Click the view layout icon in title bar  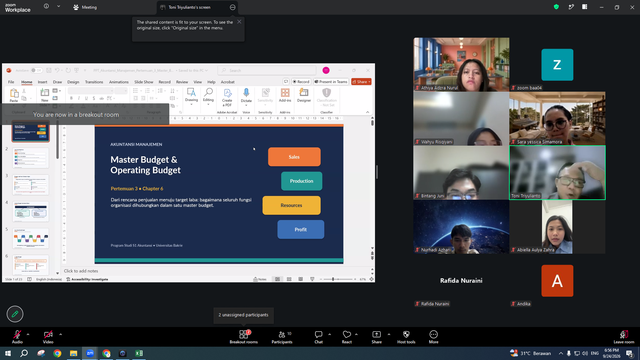point(584,7)
